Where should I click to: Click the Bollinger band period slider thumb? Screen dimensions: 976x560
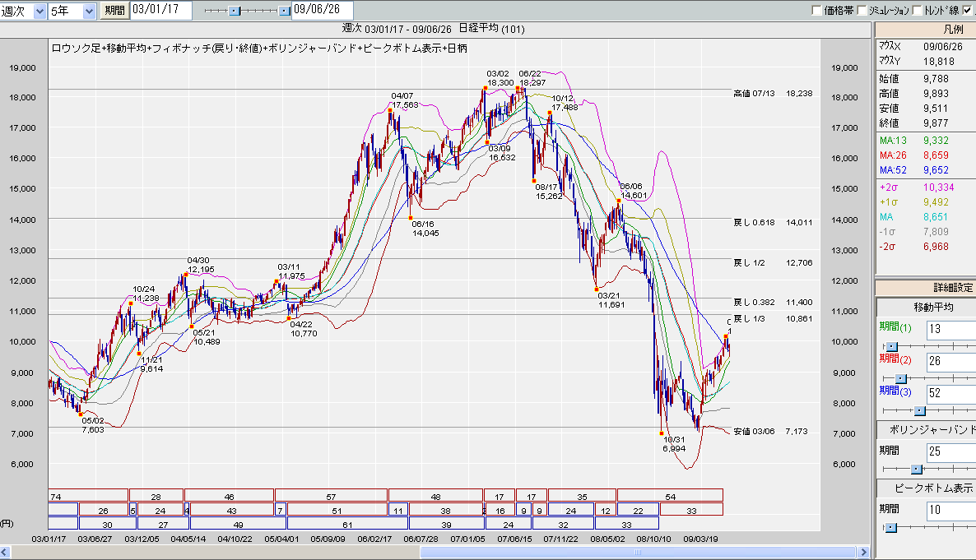(x=916, y=470)
